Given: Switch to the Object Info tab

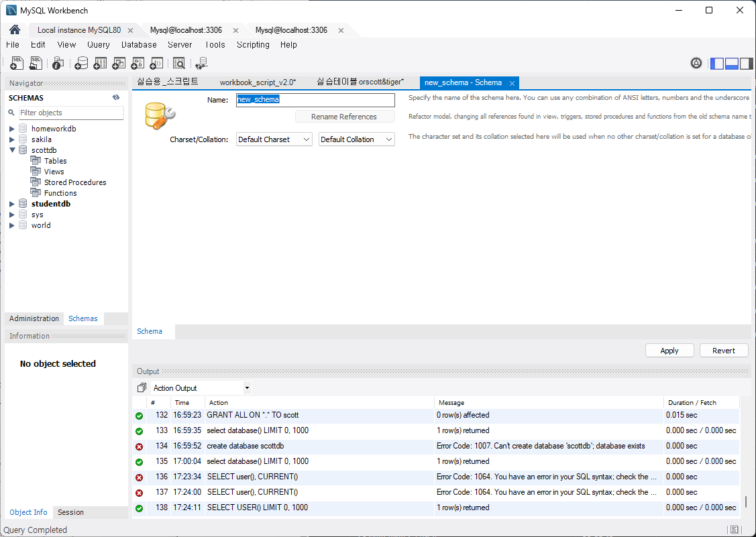Looking at the screenshot, I should coord(28,512).
